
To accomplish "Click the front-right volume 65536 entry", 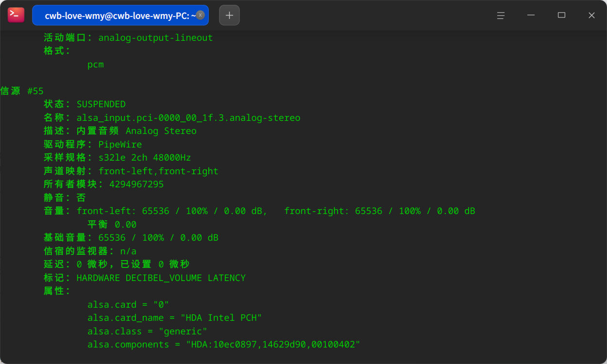I will point(380,211).
